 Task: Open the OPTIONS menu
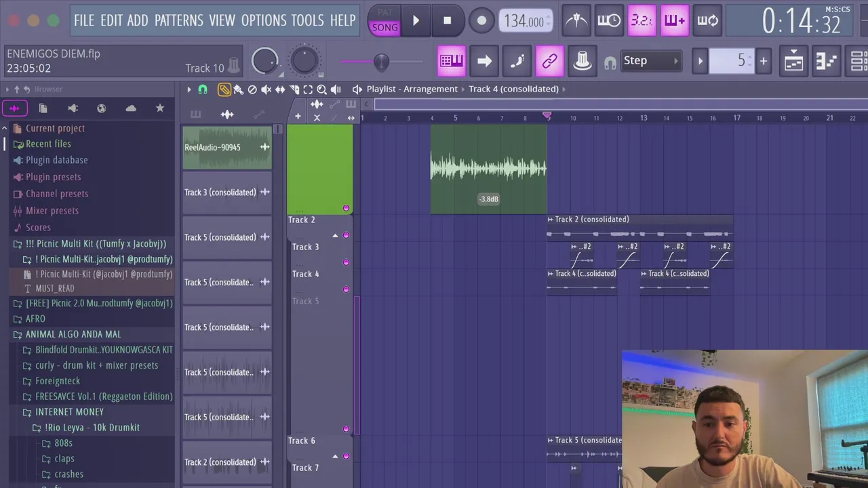pos(264,21)
